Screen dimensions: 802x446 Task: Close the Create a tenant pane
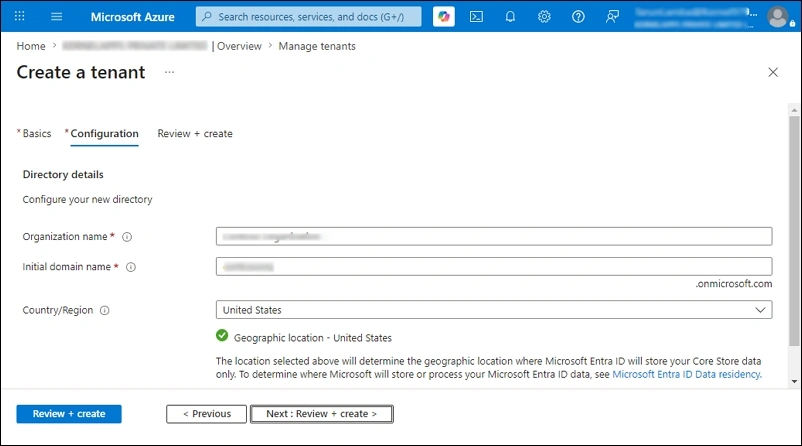tap(773, 72)
